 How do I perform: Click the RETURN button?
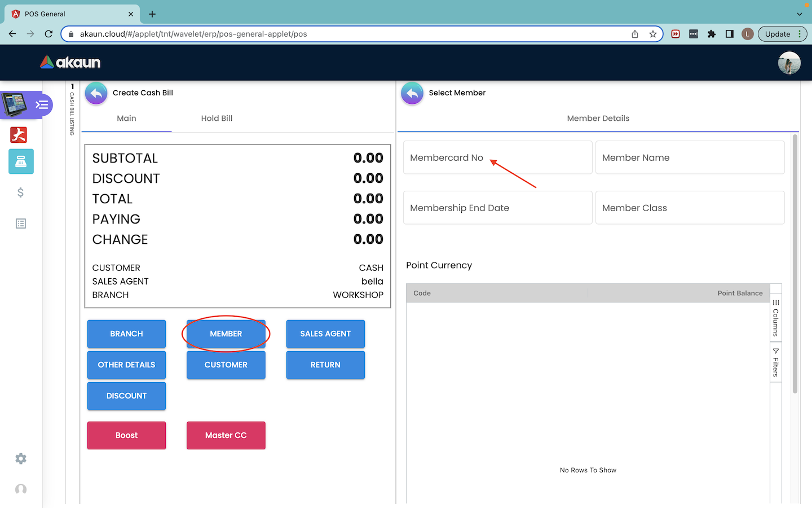[x=325, y=365]
